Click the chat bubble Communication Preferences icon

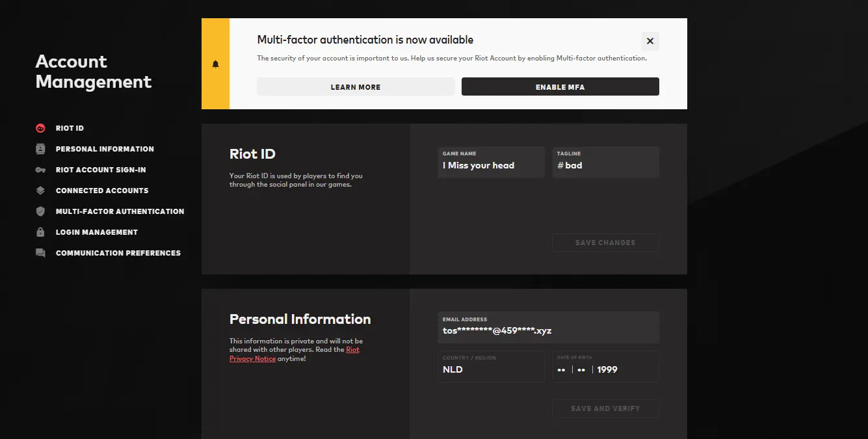point(40,253)
